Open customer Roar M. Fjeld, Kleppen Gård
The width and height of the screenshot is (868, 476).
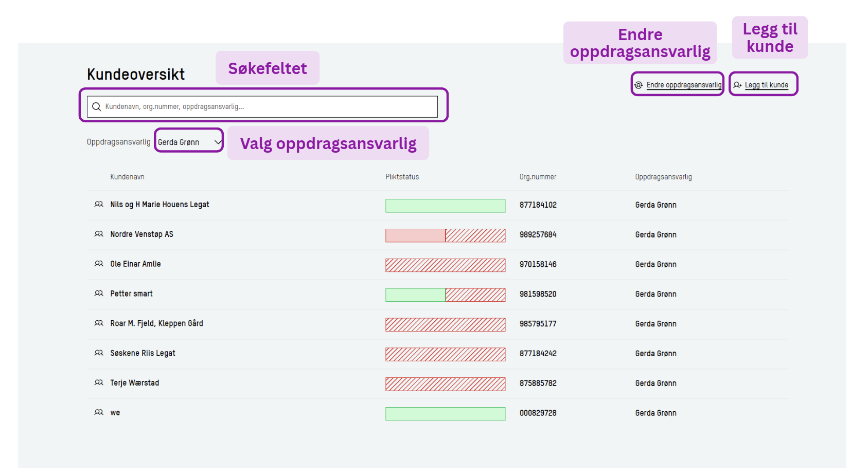tap(156, 324)
